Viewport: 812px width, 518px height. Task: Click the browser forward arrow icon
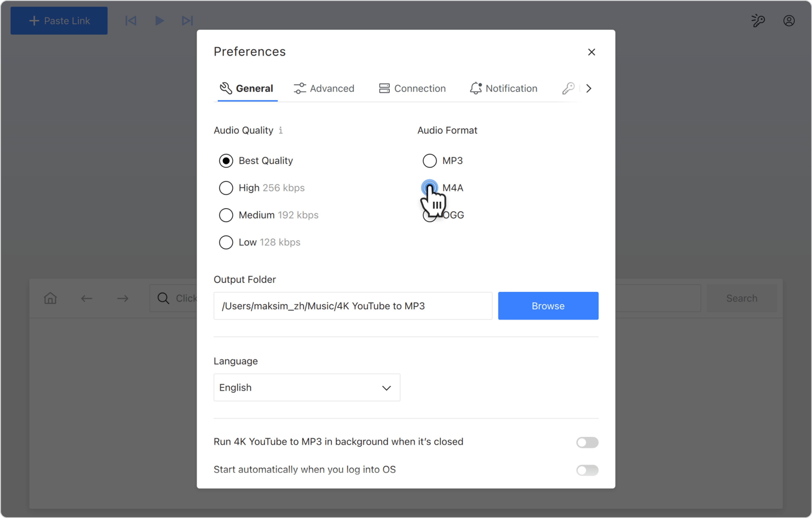coord(123,298)
